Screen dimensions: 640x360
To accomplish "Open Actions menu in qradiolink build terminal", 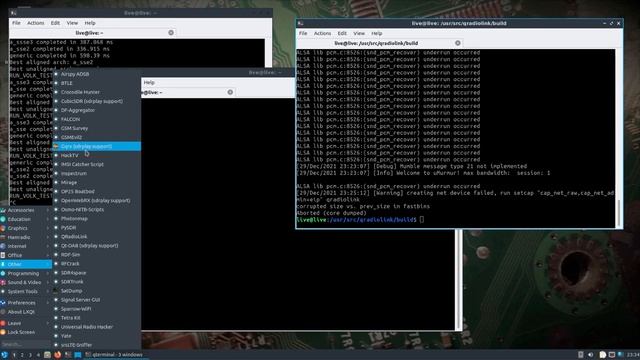I will tap(322, 33).
